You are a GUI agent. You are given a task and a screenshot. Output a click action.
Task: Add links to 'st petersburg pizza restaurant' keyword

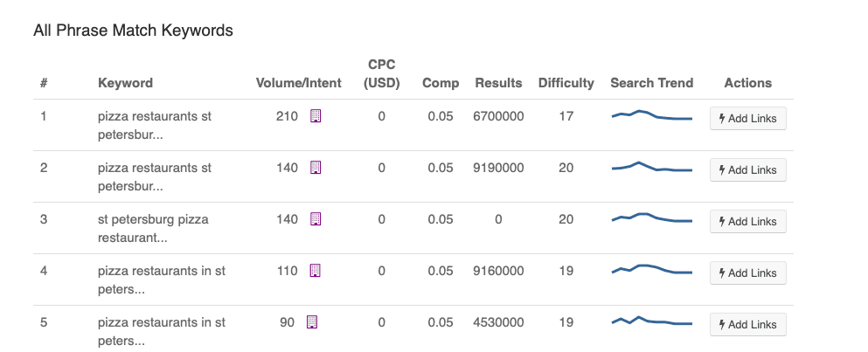click(747, 221)
